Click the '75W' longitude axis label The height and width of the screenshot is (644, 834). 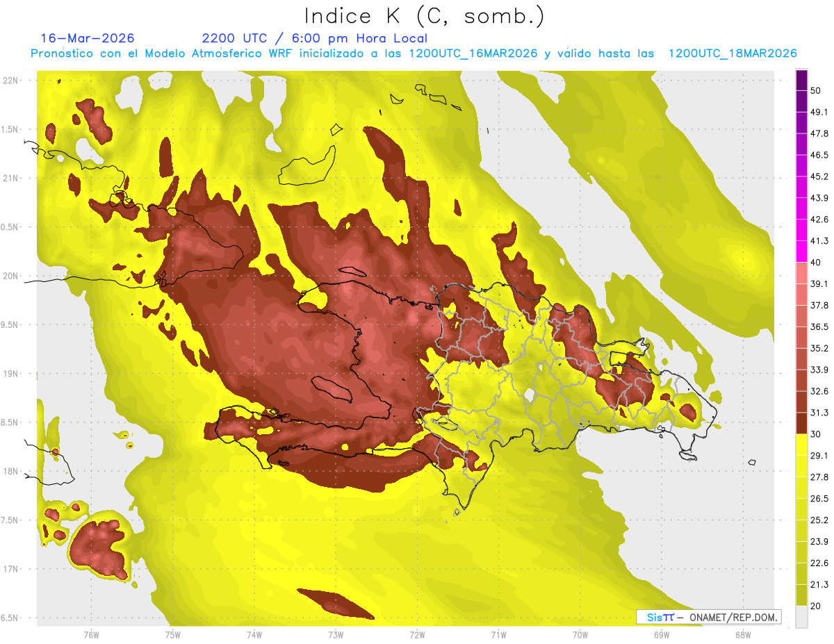(172, 634)
